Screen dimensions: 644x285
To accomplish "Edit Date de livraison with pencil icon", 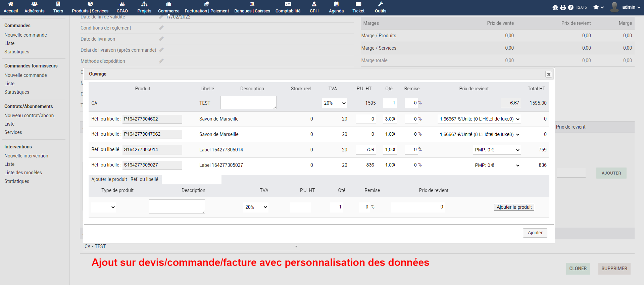I will (x=161, y=39).
